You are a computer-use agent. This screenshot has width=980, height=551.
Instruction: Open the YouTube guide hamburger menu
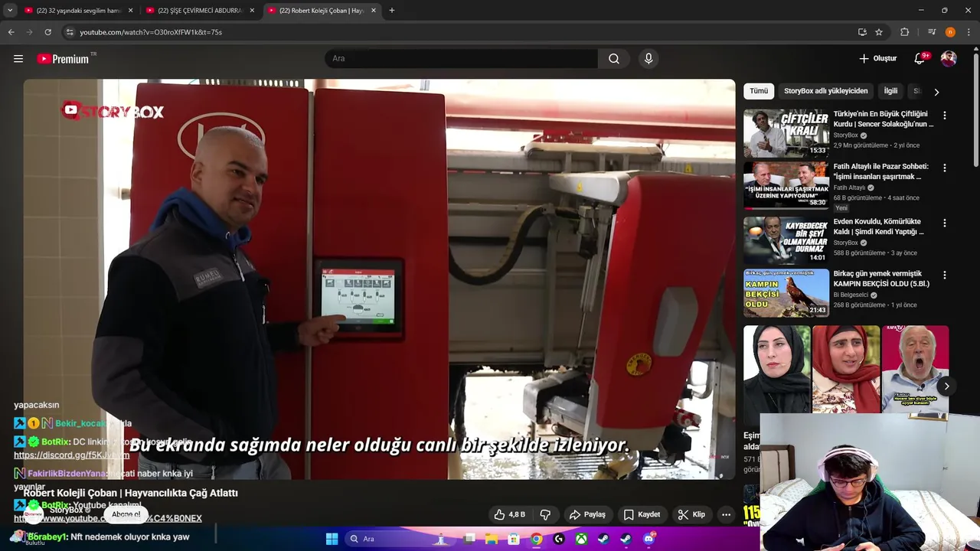coord(18,59)
